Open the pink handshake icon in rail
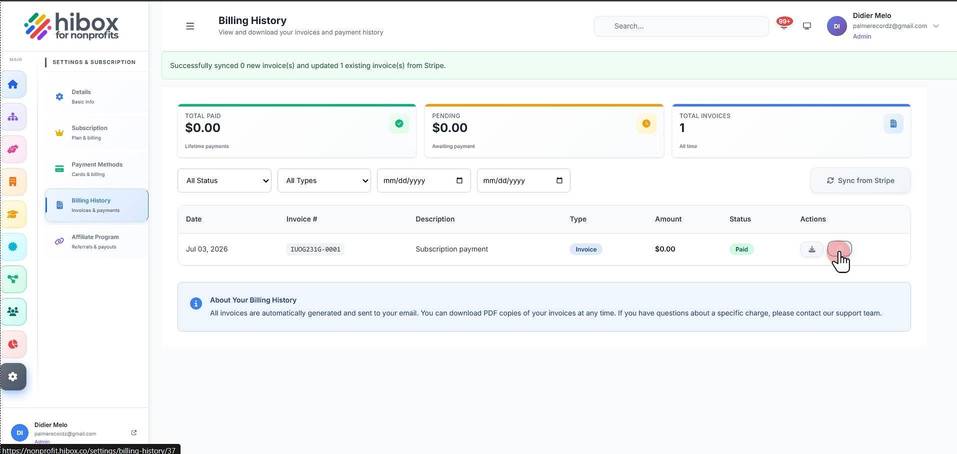Image resolution: width=957 pixels, height=454 pixels. coord(13,149)
